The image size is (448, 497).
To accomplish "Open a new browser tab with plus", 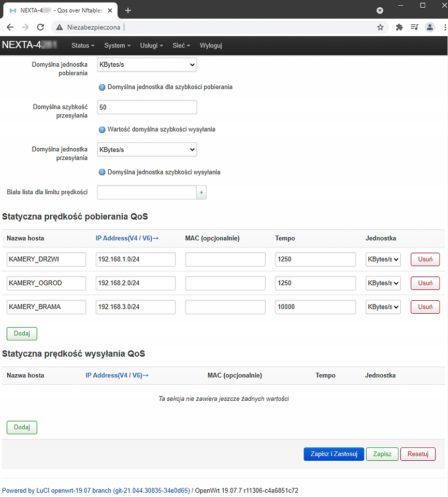I will coord(128,10).
